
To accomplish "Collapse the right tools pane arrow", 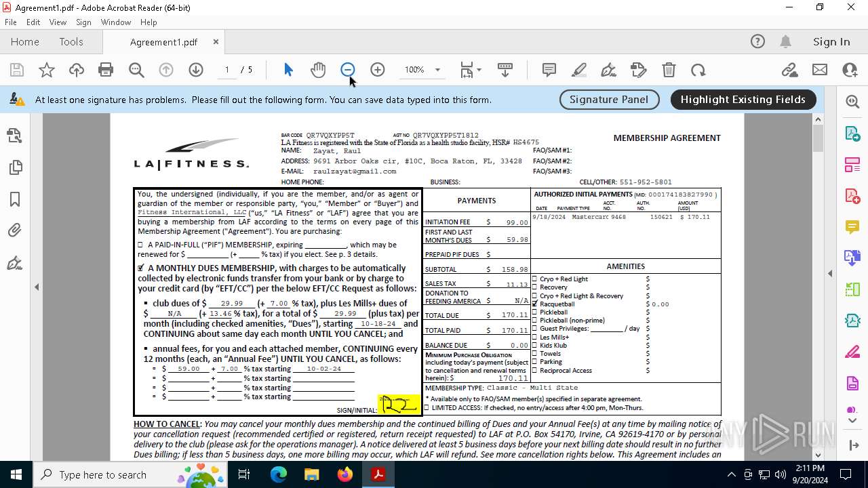I will tap(830, 274).
